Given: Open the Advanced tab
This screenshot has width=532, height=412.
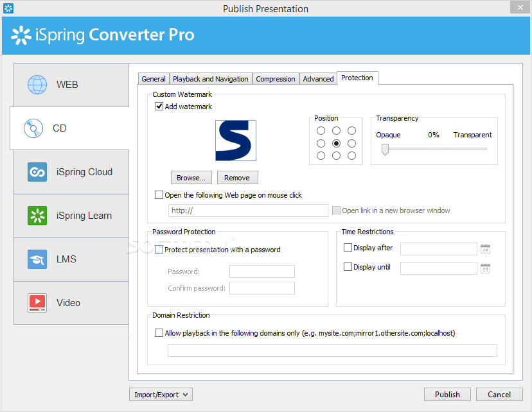Looking at the screenshot, I should pos(318,79).
